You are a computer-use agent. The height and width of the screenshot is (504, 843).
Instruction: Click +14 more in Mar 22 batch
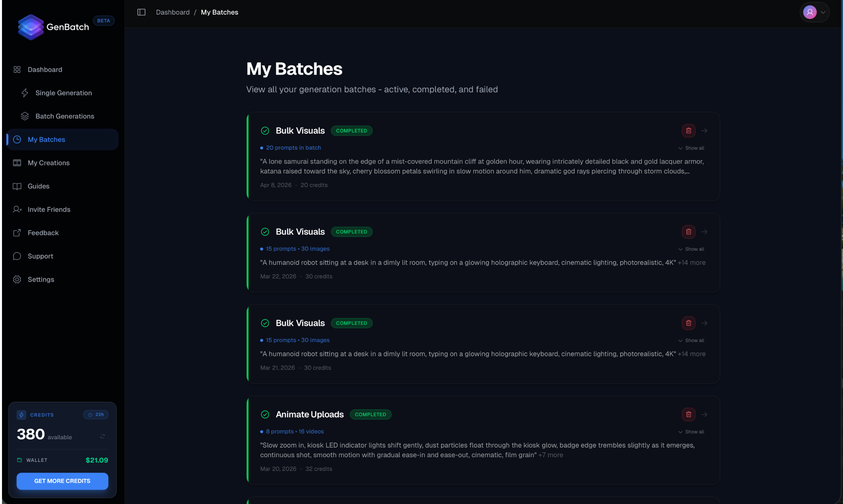coord(691,263)
